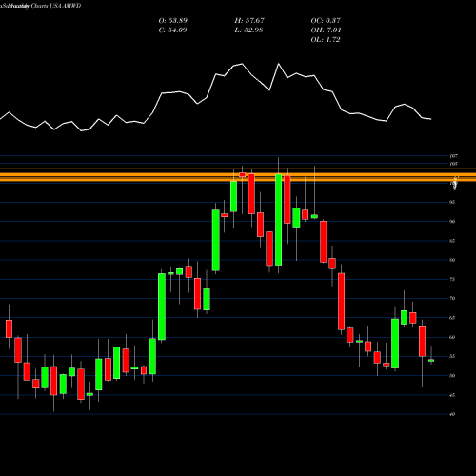Click the 70 price axis label

[452, 298]
